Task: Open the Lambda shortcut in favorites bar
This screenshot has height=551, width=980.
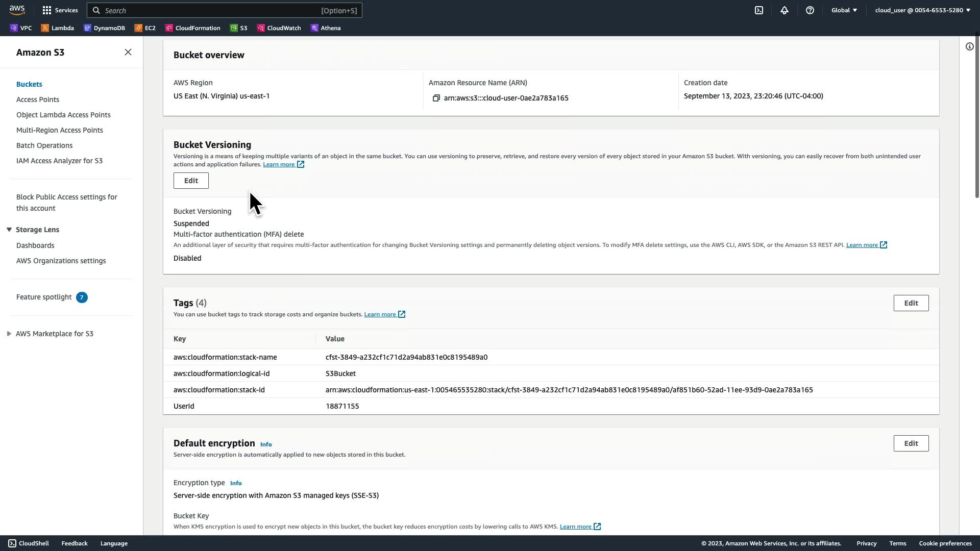Action: (x=58, y=28)
